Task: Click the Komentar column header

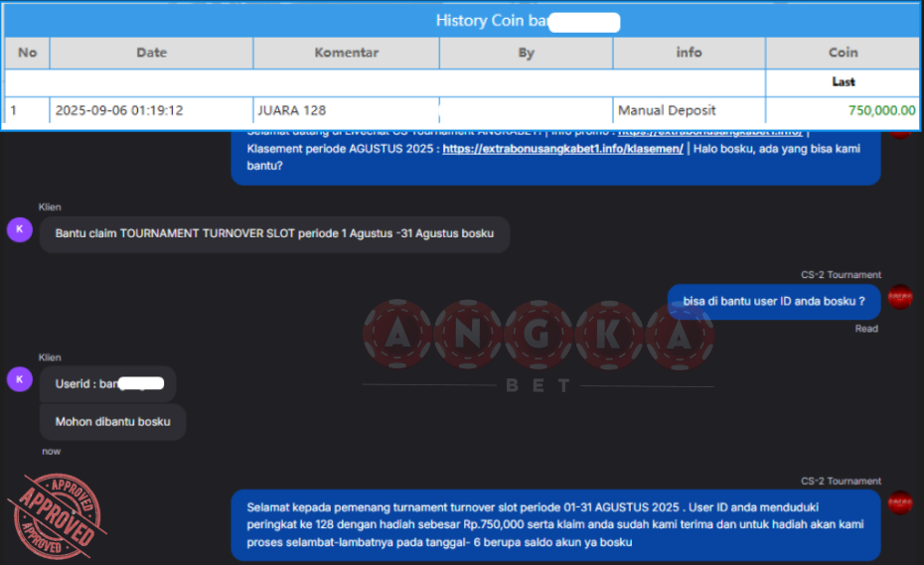Action: coord(347,53)
